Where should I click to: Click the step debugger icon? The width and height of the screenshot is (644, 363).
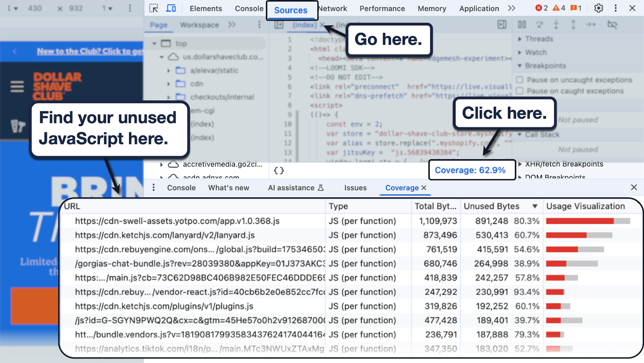590,25
